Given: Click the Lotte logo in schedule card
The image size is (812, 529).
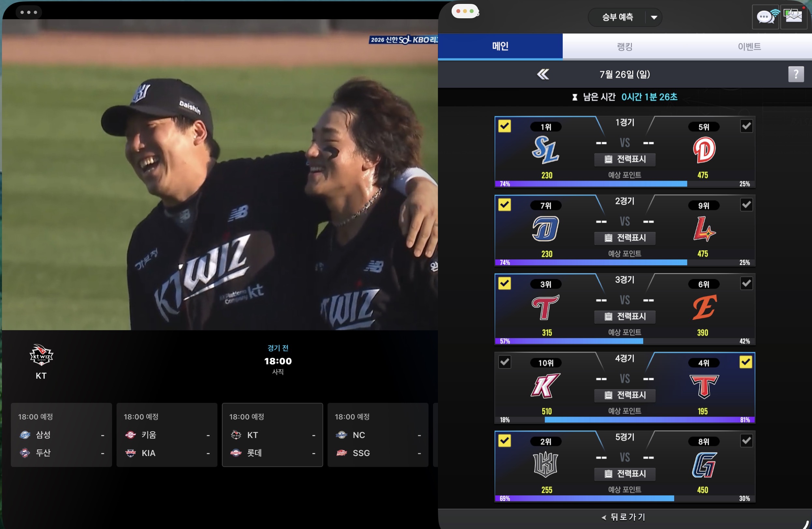Looking at the screenshot, I should (x=236, y=453).
